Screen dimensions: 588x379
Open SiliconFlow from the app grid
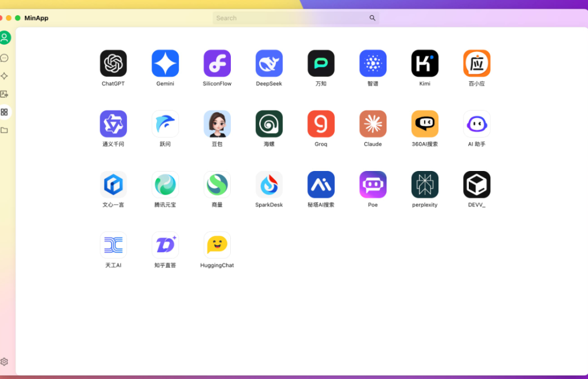217,63
